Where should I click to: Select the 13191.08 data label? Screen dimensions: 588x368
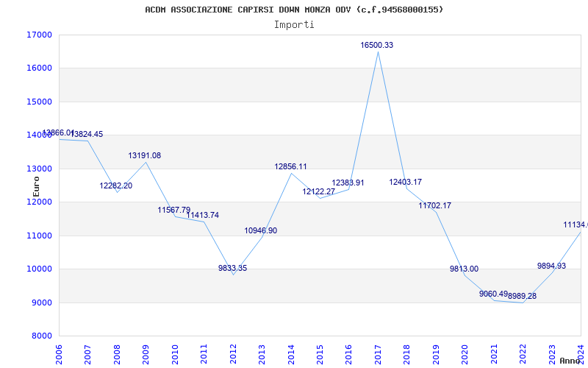click(x=145, y=155)
